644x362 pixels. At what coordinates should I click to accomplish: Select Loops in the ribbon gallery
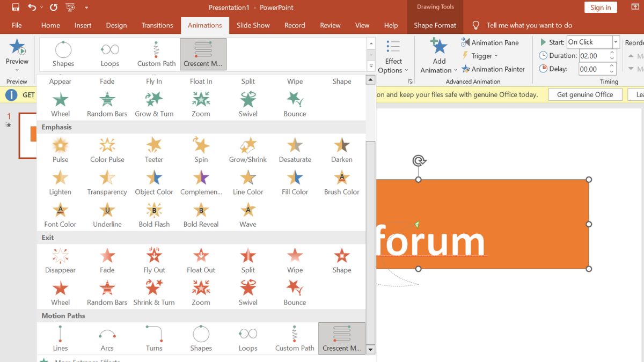click(110, 54)
